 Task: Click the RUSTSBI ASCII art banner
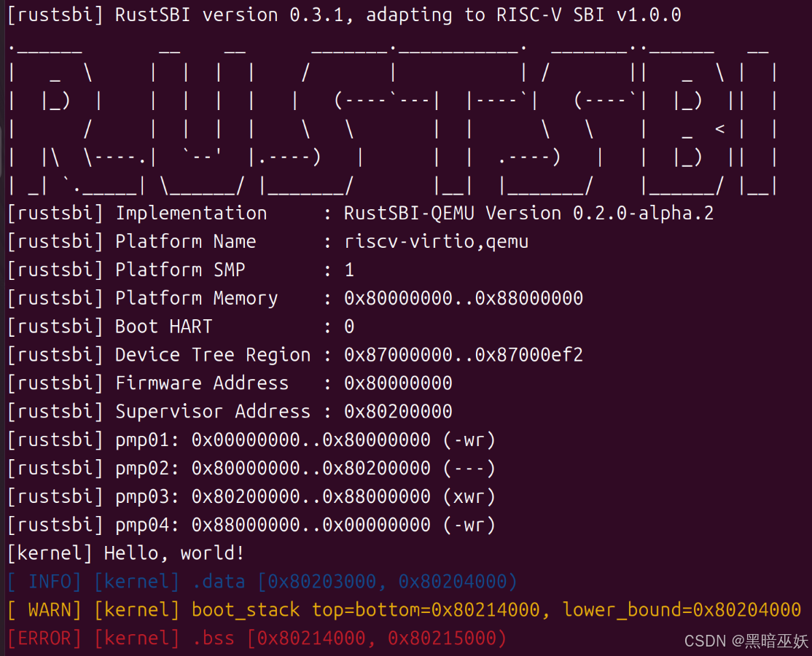click(393, 120)
